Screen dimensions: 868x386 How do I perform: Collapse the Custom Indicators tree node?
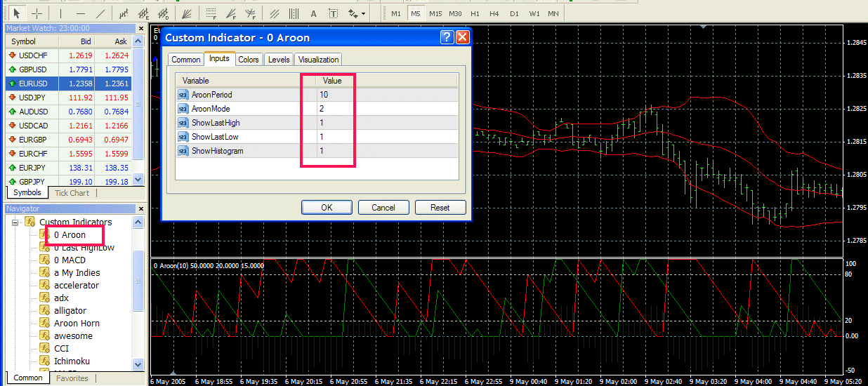tap(15, 222)
